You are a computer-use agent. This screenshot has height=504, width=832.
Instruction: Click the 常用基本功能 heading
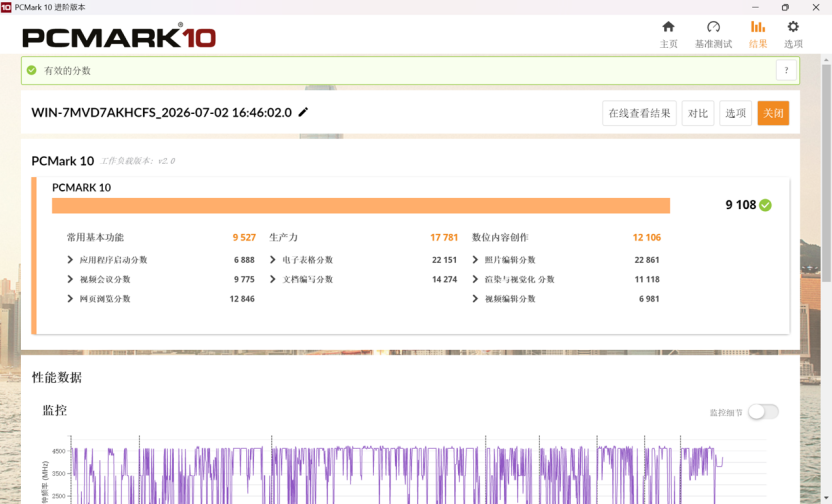click(95, 237)
